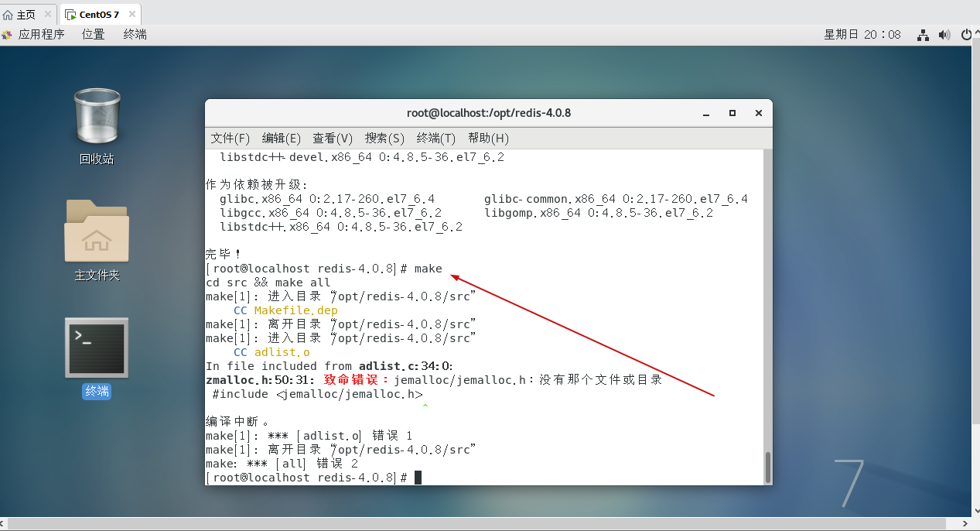Screen dimensions: 980x531
Task: Launch the 终端 terminal desktop icon
Action: (97, 357)
